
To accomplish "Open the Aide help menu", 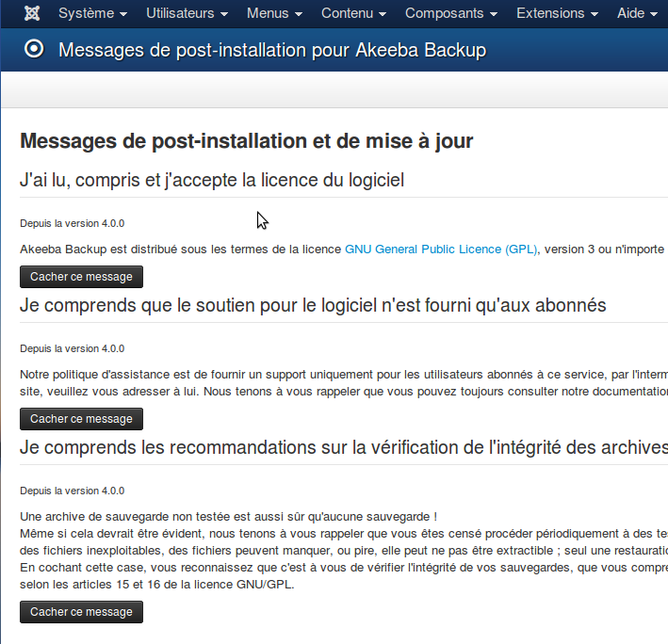I will coord(637,14).
